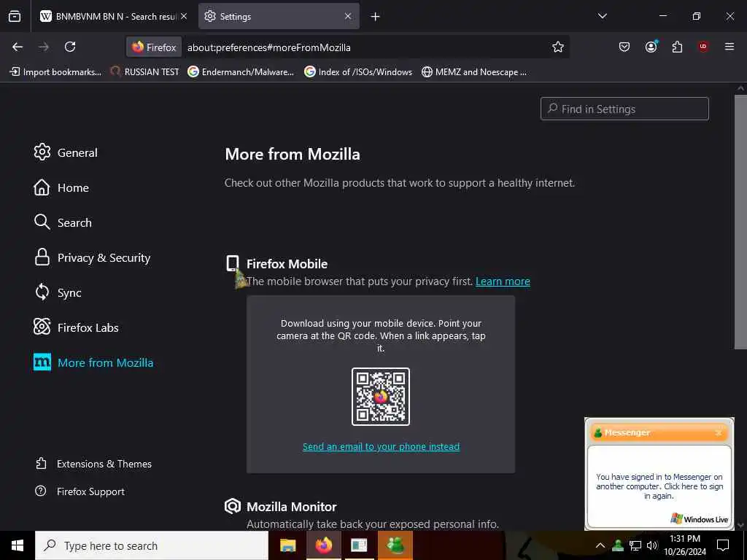
Task: Open the Index of /ISOs/Windows bookmark
Action: coord(358,72)
